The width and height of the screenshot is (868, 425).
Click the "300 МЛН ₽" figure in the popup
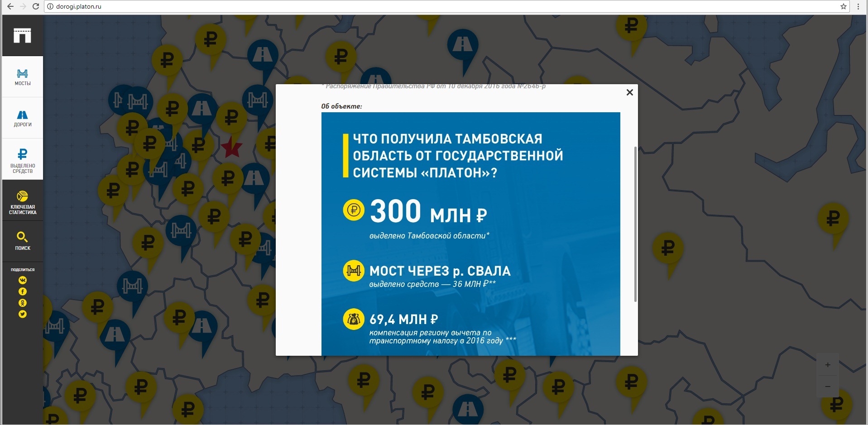pos(428,212)
